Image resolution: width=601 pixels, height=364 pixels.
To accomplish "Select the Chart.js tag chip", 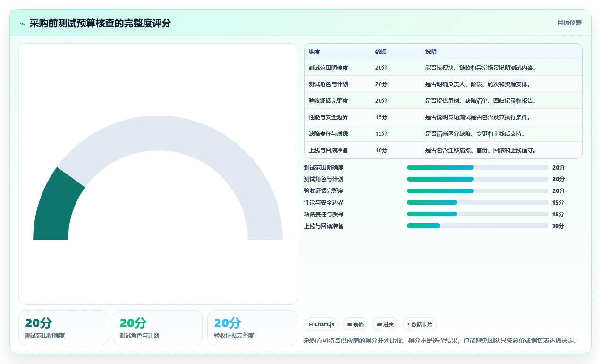I will 322,324.
